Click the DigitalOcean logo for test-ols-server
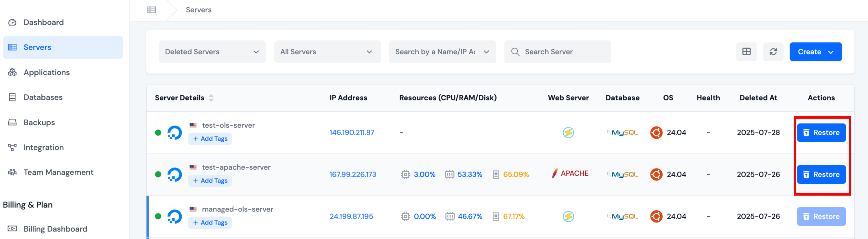868x239 pixels. click(x=174, y=133)
